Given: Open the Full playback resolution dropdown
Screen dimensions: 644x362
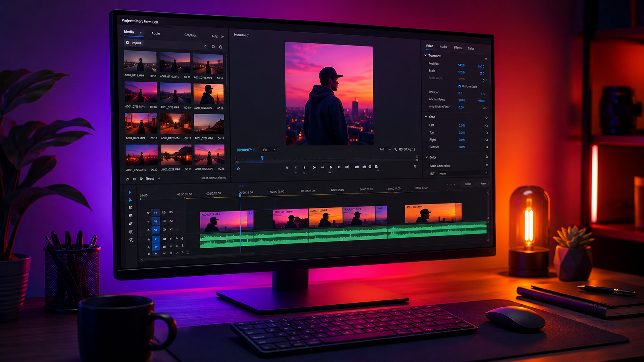Looking at the screenshot, I should pos(385,149).
